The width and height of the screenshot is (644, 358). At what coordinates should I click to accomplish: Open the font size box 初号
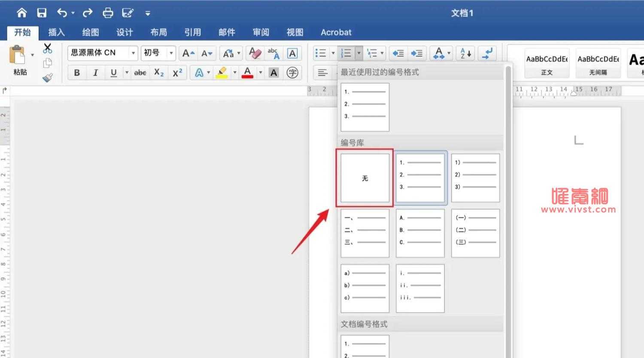click(x=158, y=53)
